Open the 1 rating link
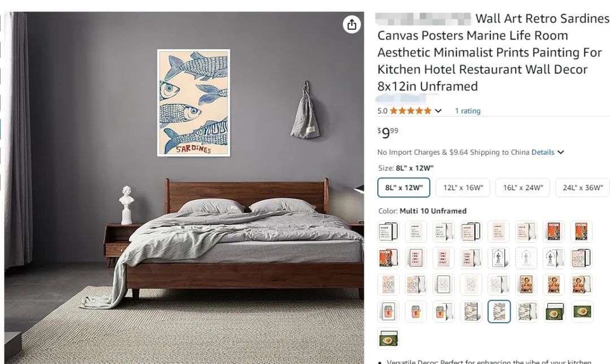 coord(468,111)
